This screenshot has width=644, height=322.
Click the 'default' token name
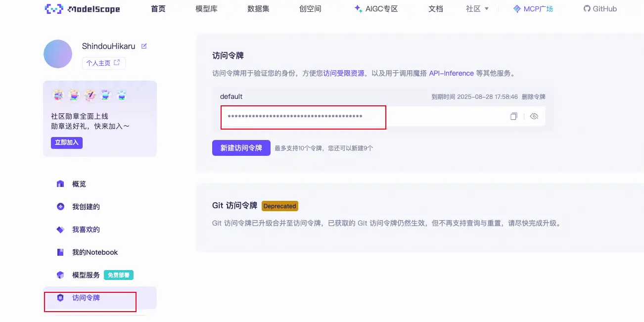tap(231, 96)
